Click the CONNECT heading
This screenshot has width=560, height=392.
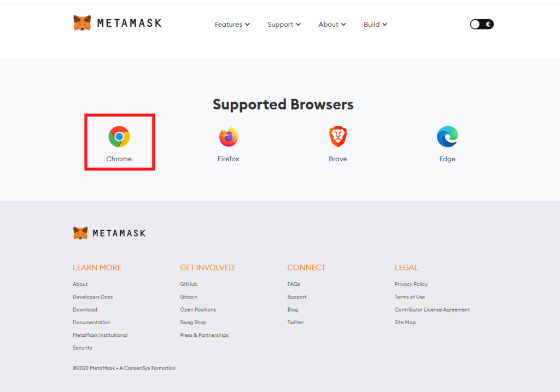[x=306, y=268]
